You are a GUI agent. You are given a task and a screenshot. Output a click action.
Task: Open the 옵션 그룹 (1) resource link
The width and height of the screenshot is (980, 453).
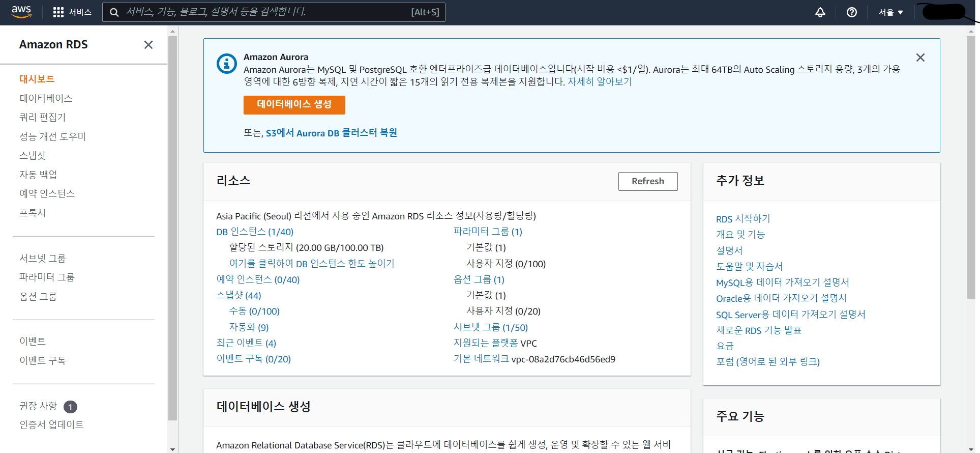479,279
